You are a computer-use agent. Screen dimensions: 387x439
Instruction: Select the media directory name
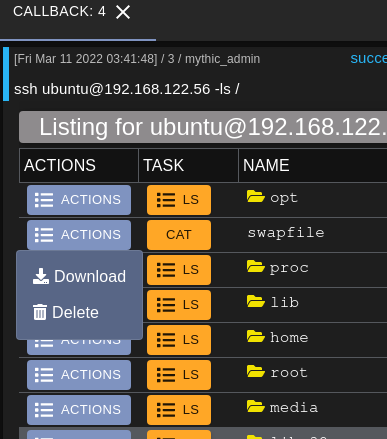pos(294,408)
